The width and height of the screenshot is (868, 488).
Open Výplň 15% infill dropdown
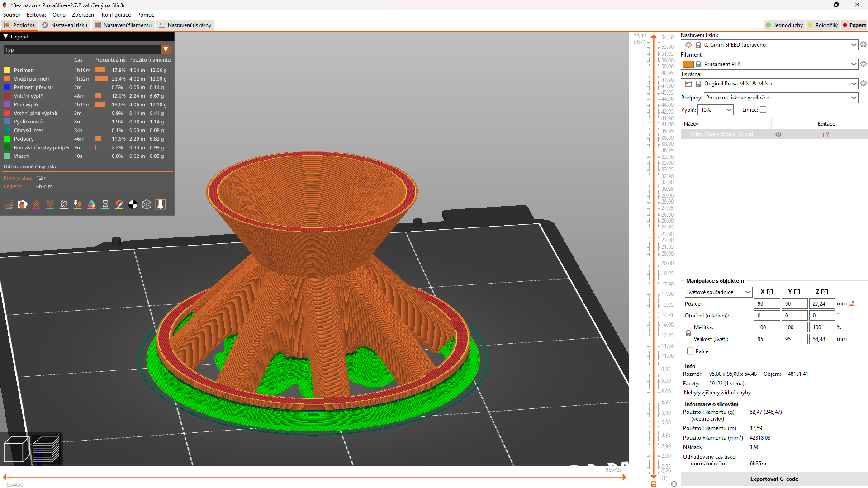click(716, 110)
